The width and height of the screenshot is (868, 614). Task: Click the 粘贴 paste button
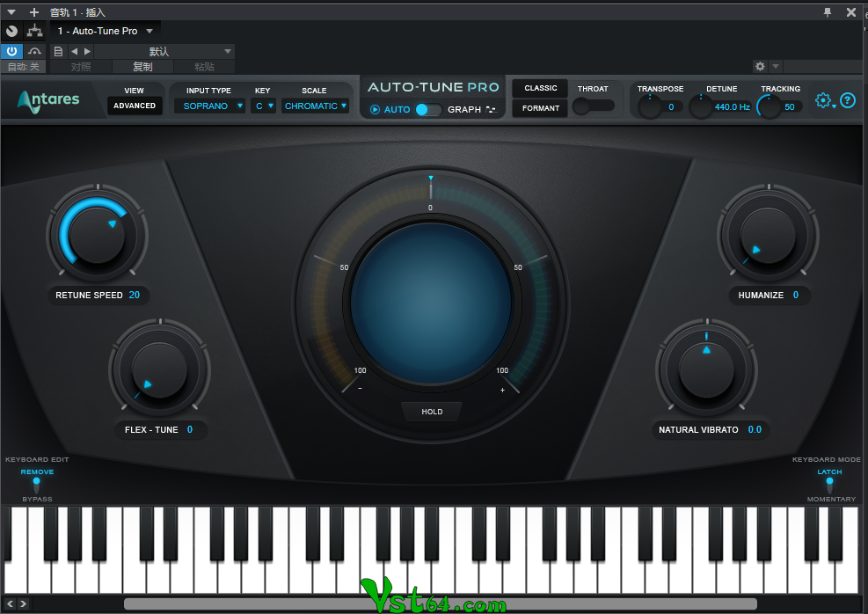(204, 67)
